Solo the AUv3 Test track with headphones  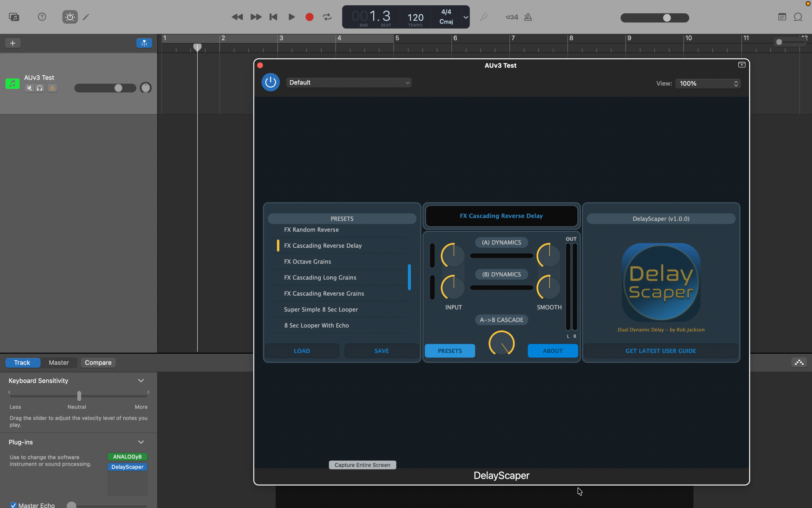click(40, 88)
